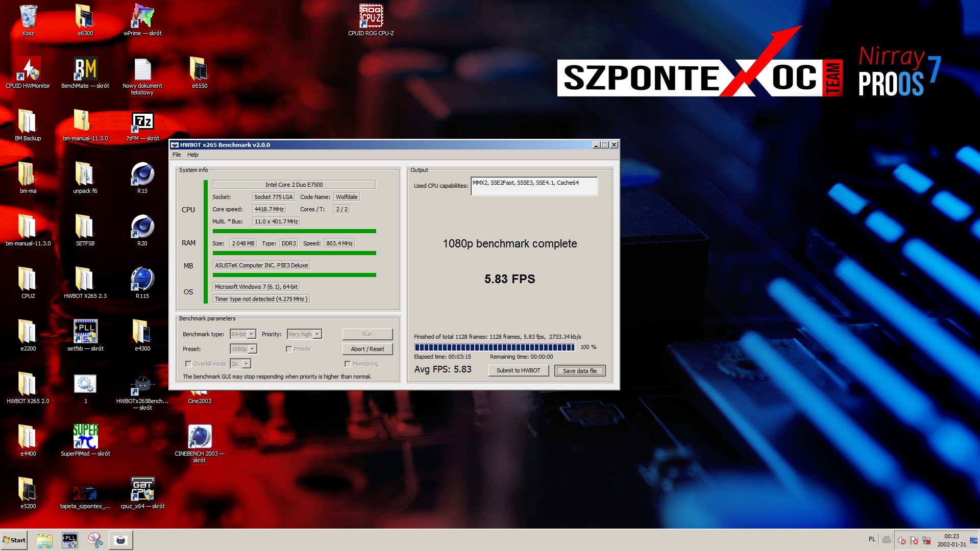Open the File menu

point(177,155)
